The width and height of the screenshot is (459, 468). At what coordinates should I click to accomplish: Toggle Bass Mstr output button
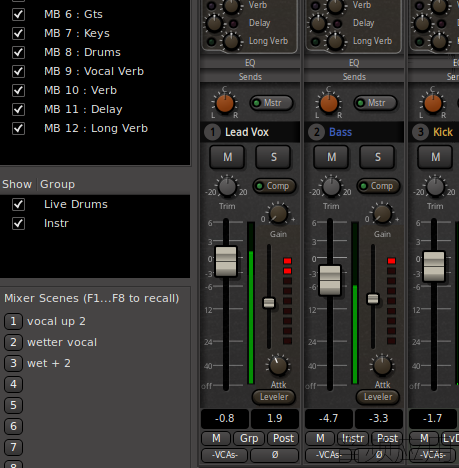click(x=375, y=103)
